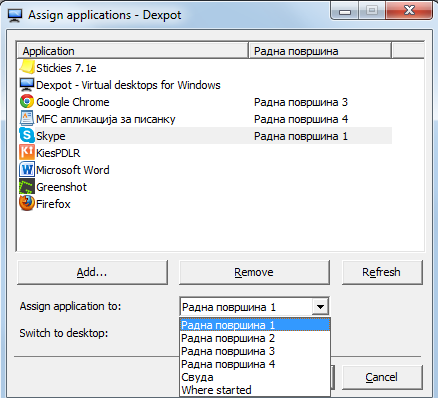
Task: Refresh the application list
Action: 382,272
